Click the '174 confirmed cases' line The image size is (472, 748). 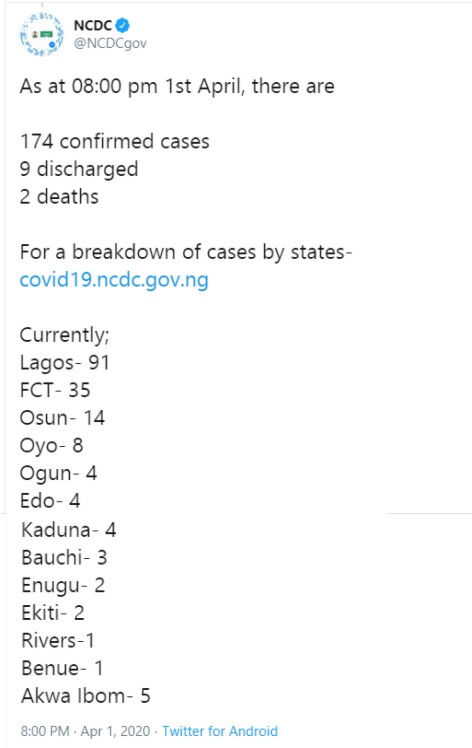(x=115, y=142)
